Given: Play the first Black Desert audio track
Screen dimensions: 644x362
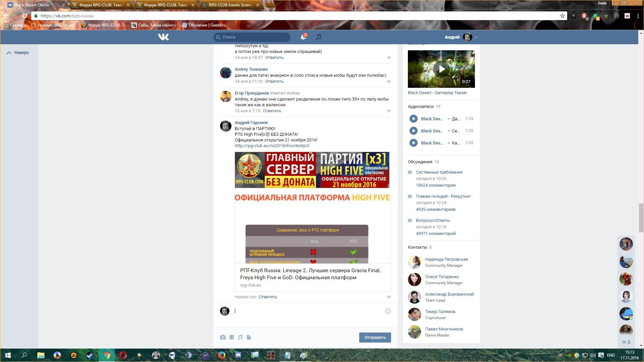Looking at the screenshot, I should point(413,119).
